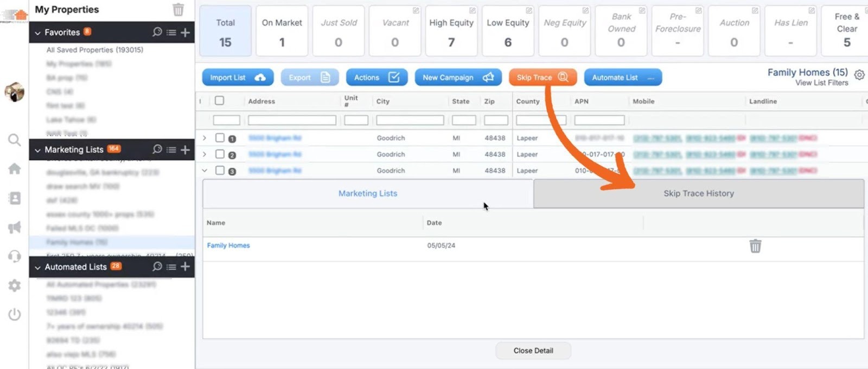Delete Family Homes entry with trash icon
This screenshot has width=868, height=369.
pos(755,246)
